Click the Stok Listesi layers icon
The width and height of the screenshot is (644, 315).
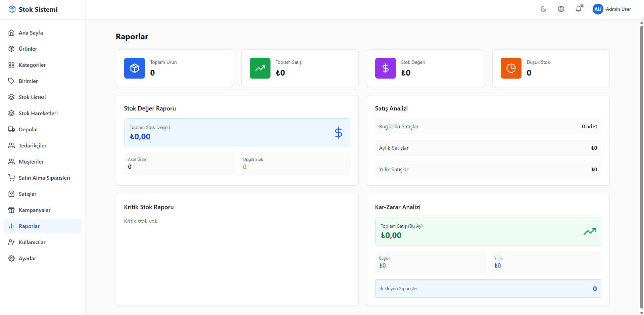tap(11, 97)
